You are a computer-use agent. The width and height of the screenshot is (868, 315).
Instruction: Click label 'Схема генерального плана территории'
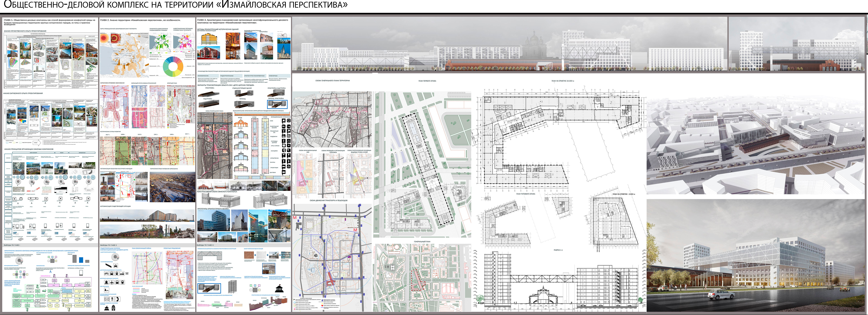click(332, 81)
